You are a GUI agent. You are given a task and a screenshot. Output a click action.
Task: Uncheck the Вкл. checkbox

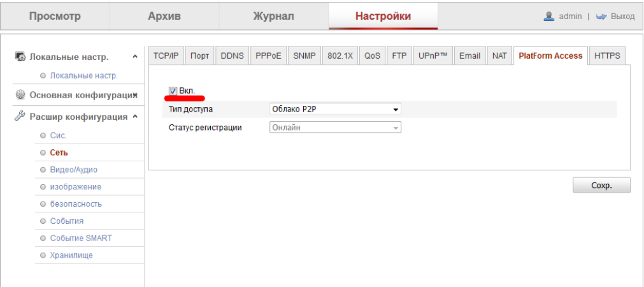(173, 91)
